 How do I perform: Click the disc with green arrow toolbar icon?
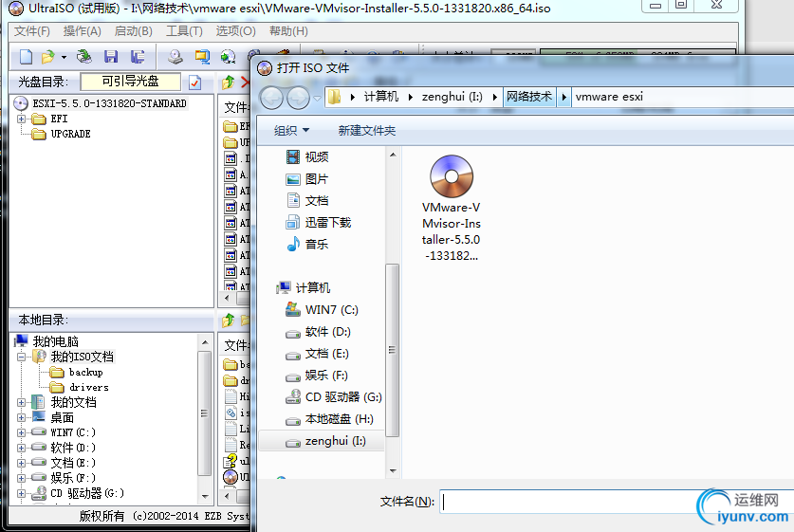coord(229,57)
